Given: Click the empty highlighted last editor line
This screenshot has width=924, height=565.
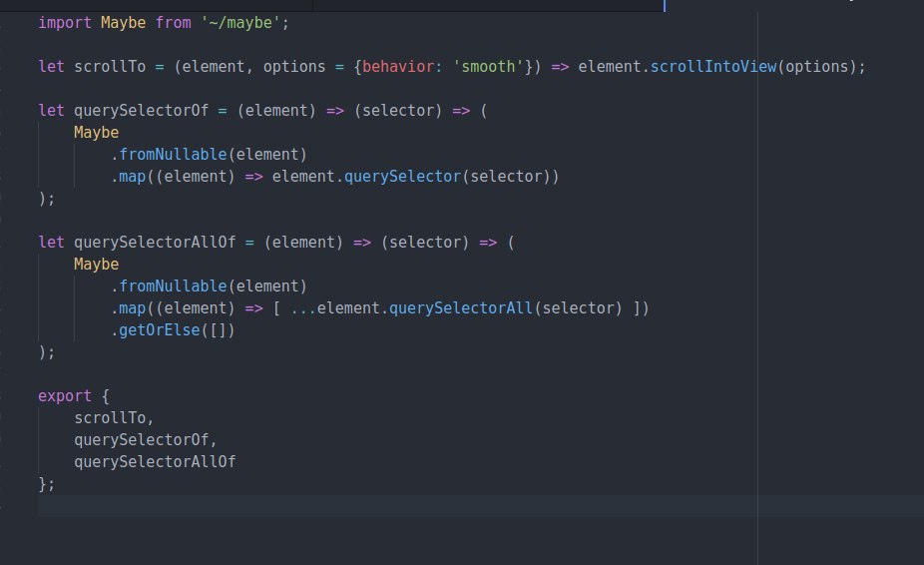Looking at the screenshot, I should tap(481, 507).
